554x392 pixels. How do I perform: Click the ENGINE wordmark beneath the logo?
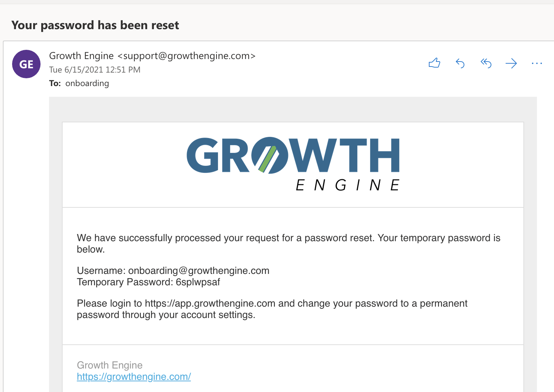point(348,185)
